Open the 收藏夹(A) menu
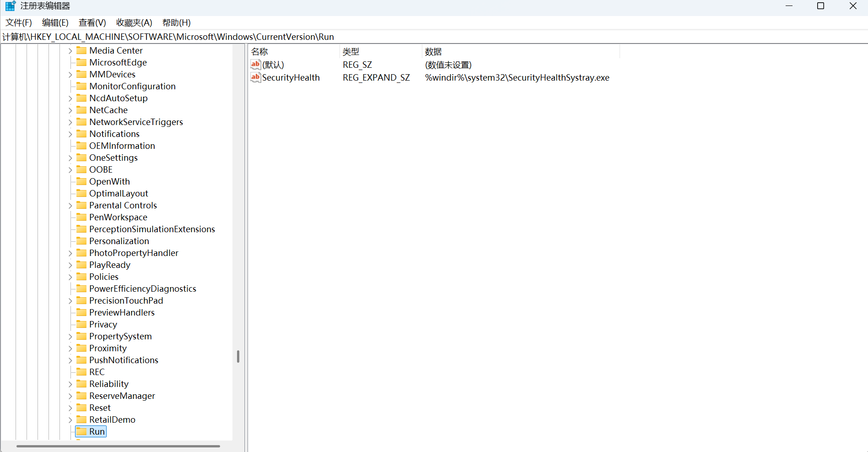The image size is (868, 452). coord(134,23)
